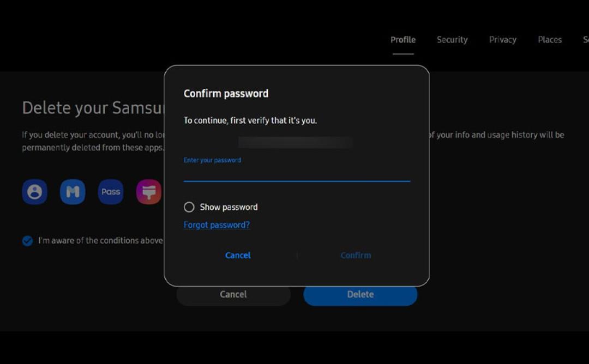Click the pink Galaxy Themes brush icon
Viewport: 589px width, 364px height.
pyautogui.click(x=149, y=192)
